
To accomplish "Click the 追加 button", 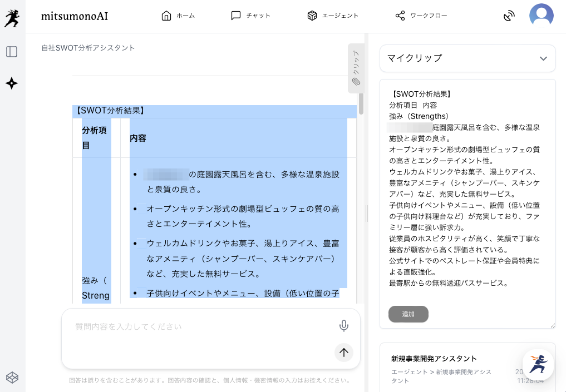I will [408, 314].
